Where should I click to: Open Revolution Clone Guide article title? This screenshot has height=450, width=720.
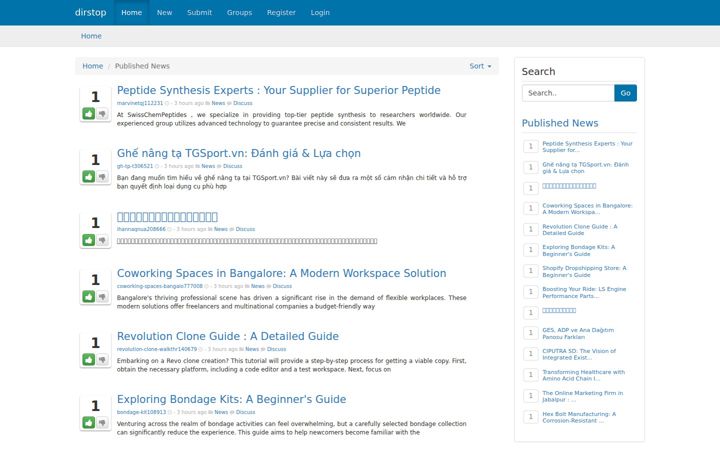[x=228, y=336]
